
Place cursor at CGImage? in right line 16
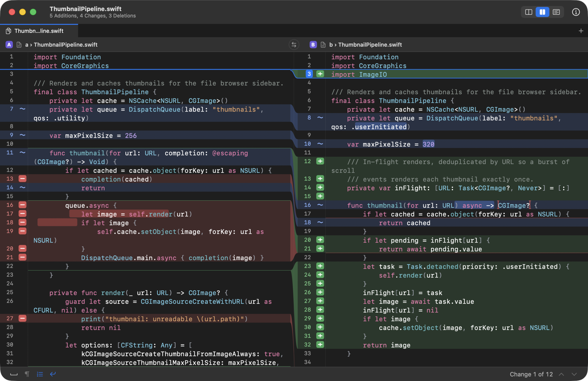(x=514, y=205)
